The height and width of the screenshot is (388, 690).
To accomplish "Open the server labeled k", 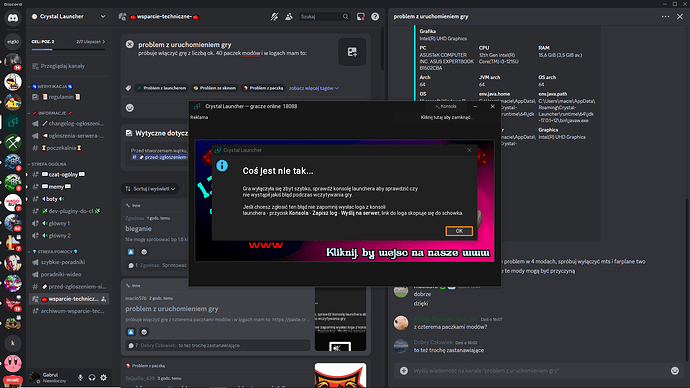I will [13, 343].
